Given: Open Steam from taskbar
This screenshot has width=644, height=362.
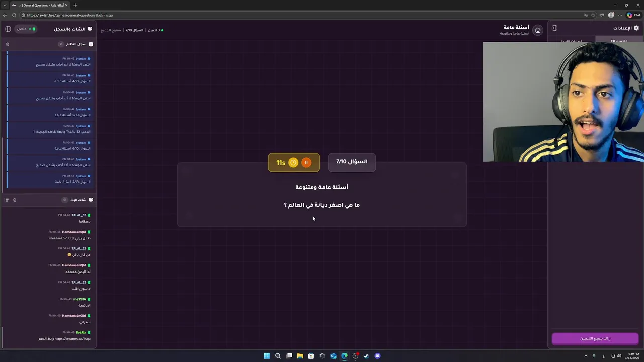Looking at the screenshot, I should click(366, 356).
